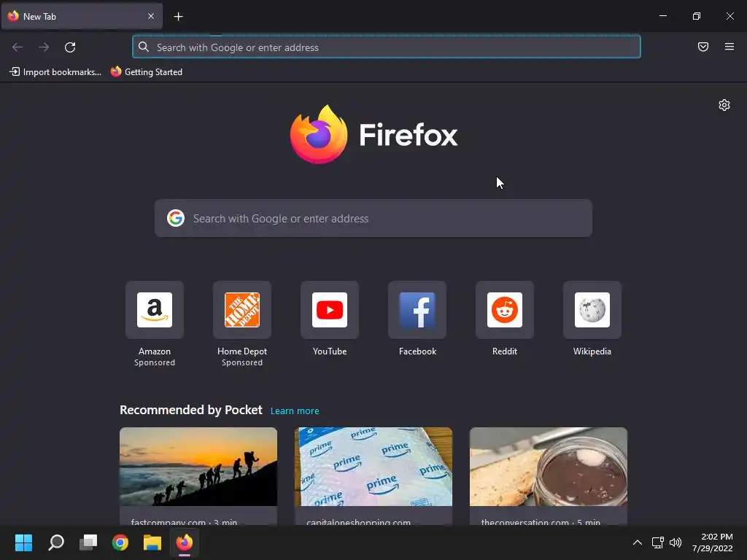Restore down the Firefox window
The height and width of the screenshot is (560, 747).
click(697, 16)
